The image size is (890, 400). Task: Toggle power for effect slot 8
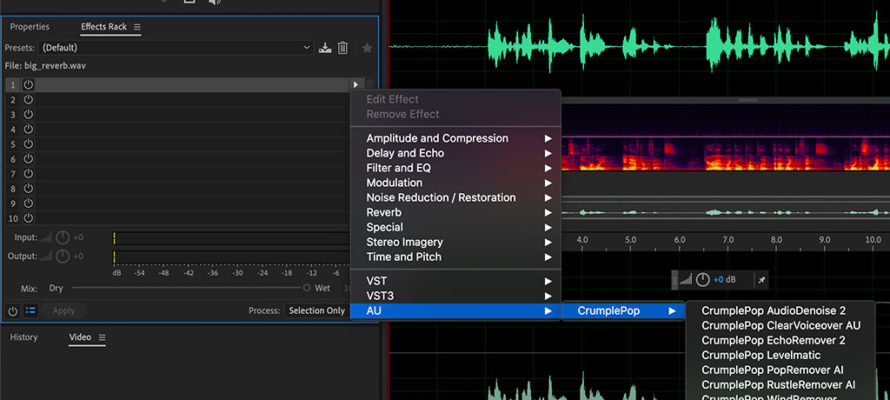28,188
